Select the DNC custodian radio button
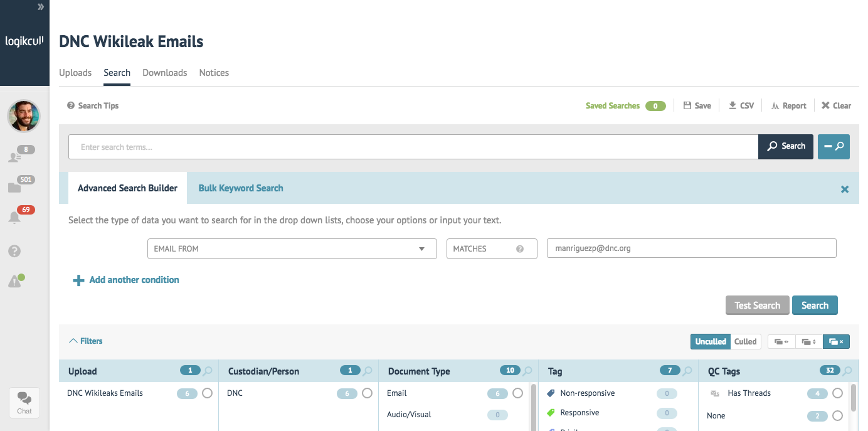The height and width of the screenshot is (431, 868). [368, 393]
